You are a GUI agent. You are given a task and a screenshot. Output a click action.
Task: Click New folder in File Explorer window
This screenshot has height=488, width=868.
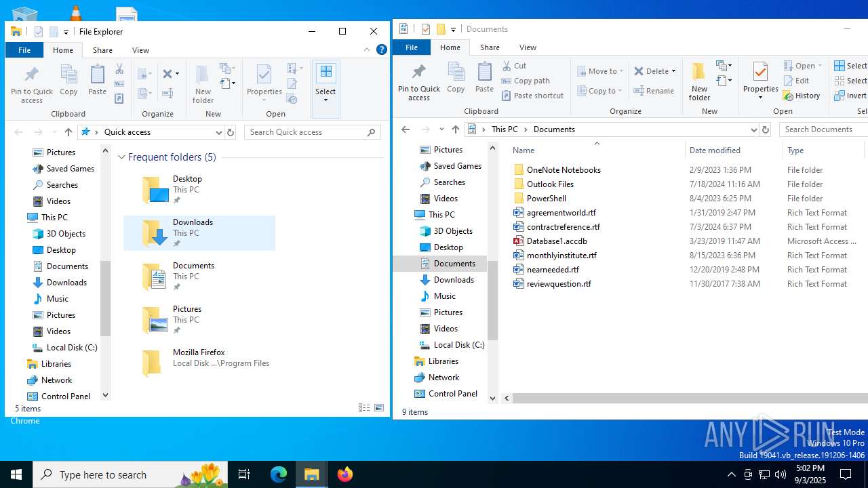click(203, 85)
